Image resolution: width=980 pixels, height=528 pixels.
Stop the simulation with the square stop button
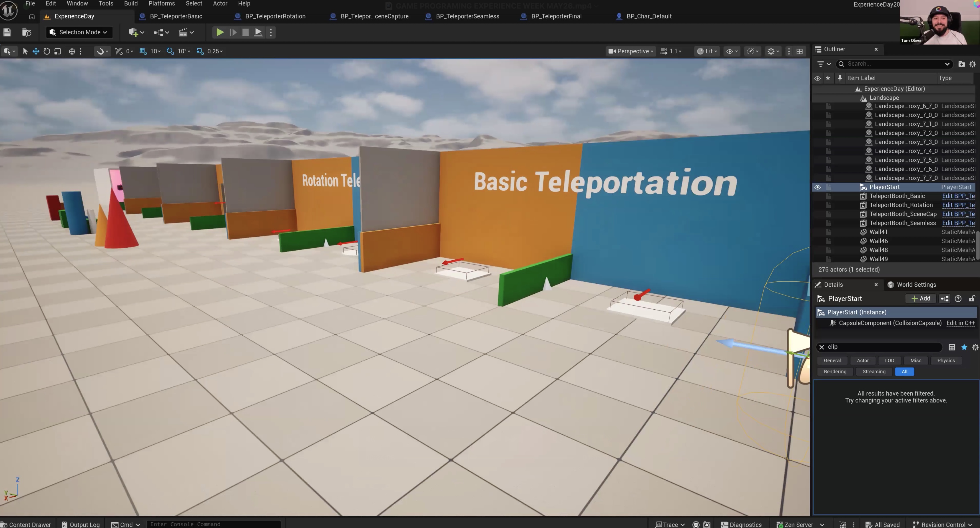click(245, 32)
